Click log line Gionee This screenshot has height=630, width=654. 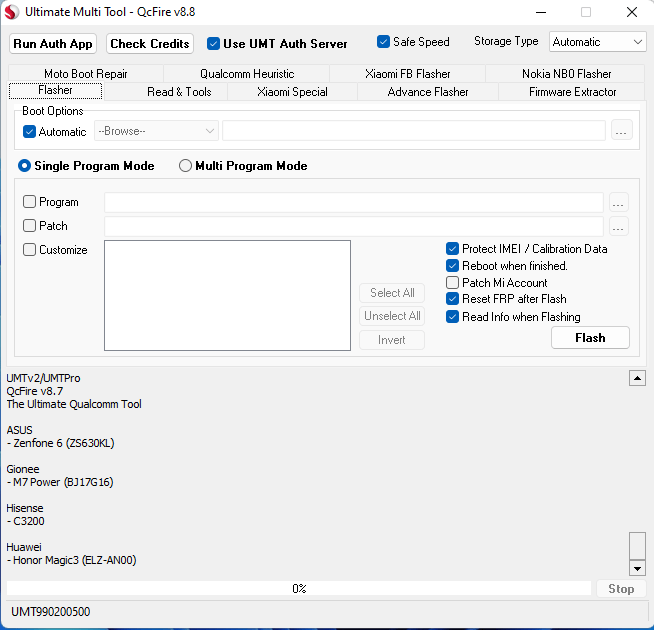(x=23, y=469)
